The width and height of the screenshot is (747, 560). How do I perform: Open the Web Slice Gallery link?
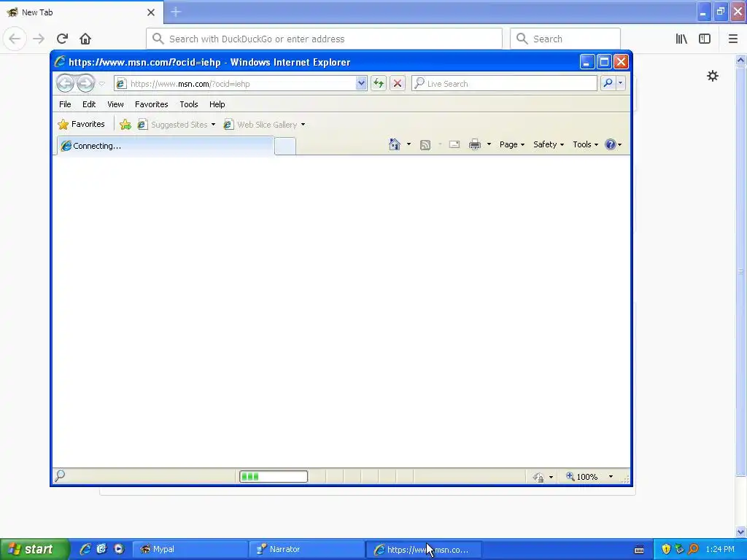tap(260, 125)
